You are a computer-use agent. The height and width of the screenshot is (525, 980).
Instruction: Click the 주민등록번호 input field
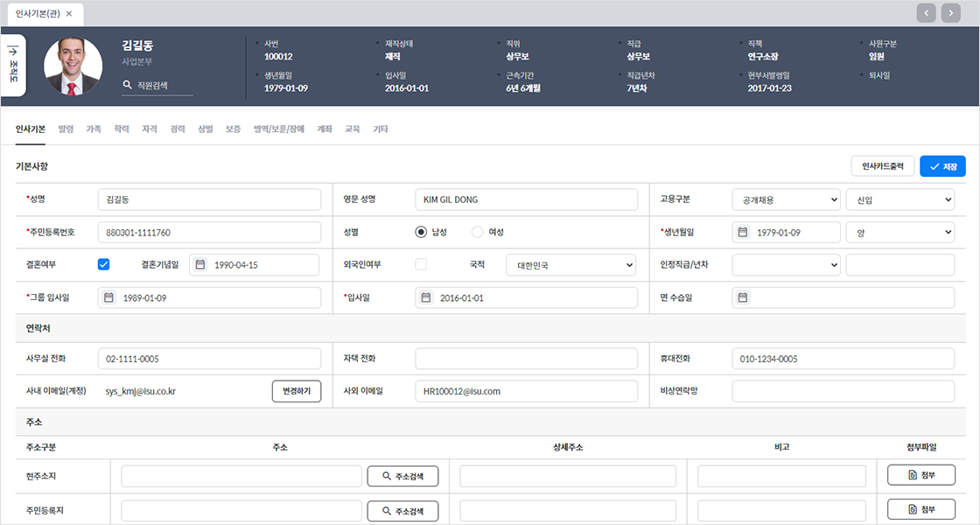click(x=209, y=232)
